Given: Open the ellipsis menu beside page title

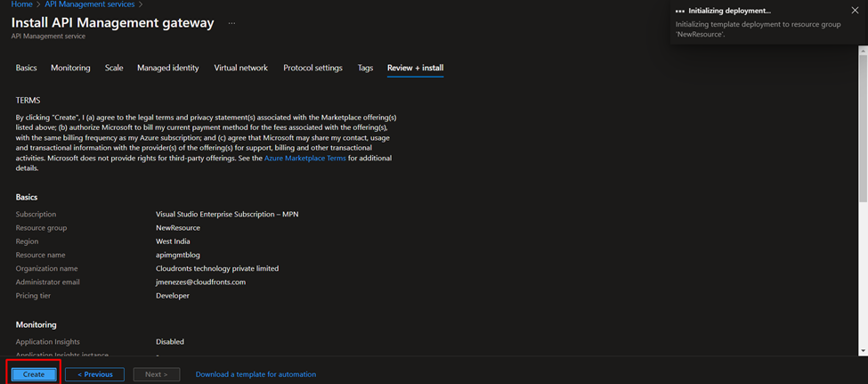Looking at the screenshot, I should 231,23.
